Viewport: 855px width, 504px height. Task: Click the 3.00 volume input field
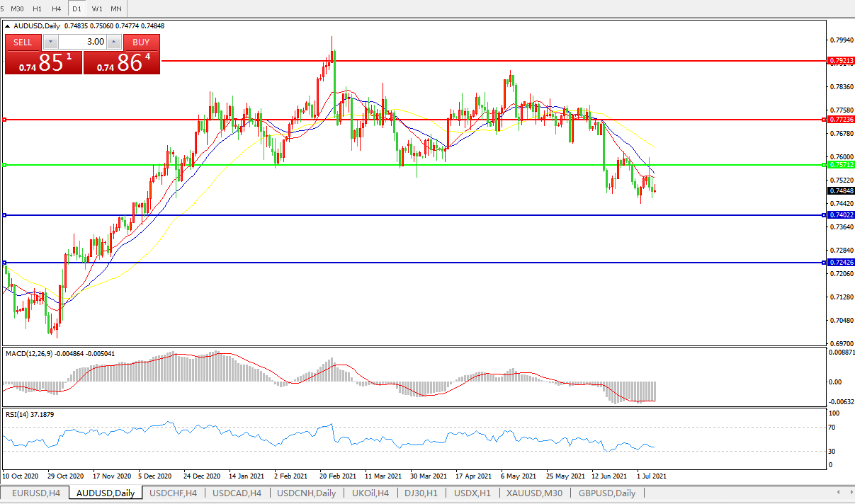[84, 42]
